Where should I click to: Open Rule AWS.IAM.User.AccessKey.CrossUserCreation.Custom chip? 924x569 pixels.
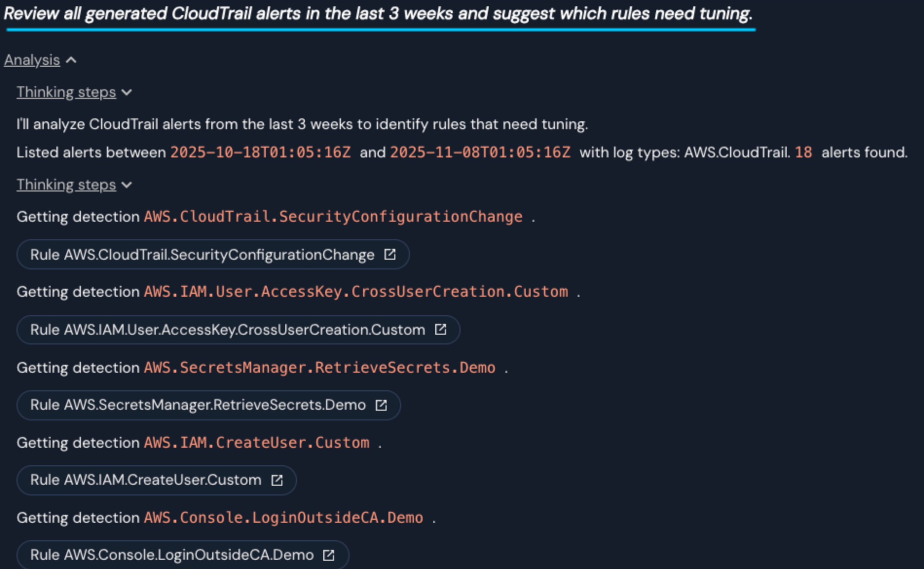[227, 330]
